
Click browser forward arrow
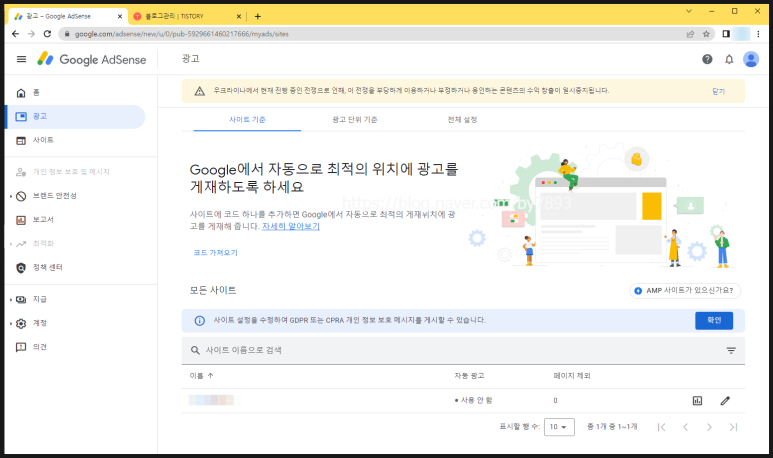[x=32, y=34]
